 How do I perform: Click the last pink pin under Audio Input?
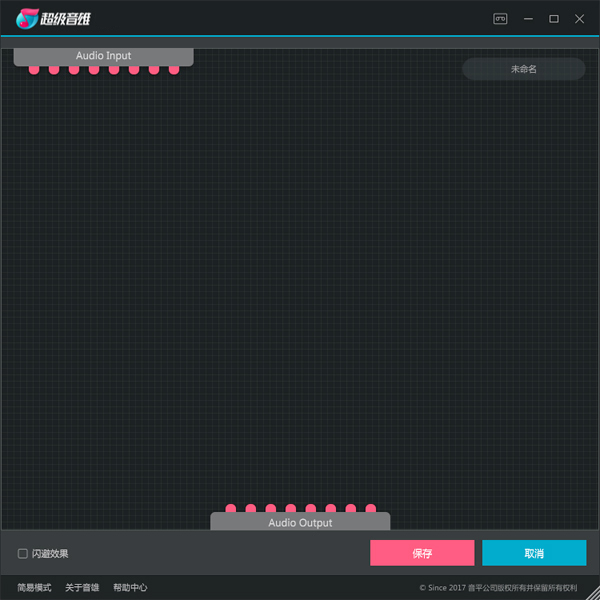click(x=174, y=69)
